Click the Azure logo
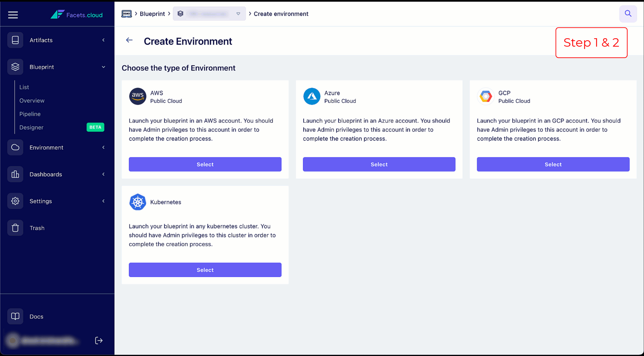Viewport: 644px width, 356px height. 312,96
